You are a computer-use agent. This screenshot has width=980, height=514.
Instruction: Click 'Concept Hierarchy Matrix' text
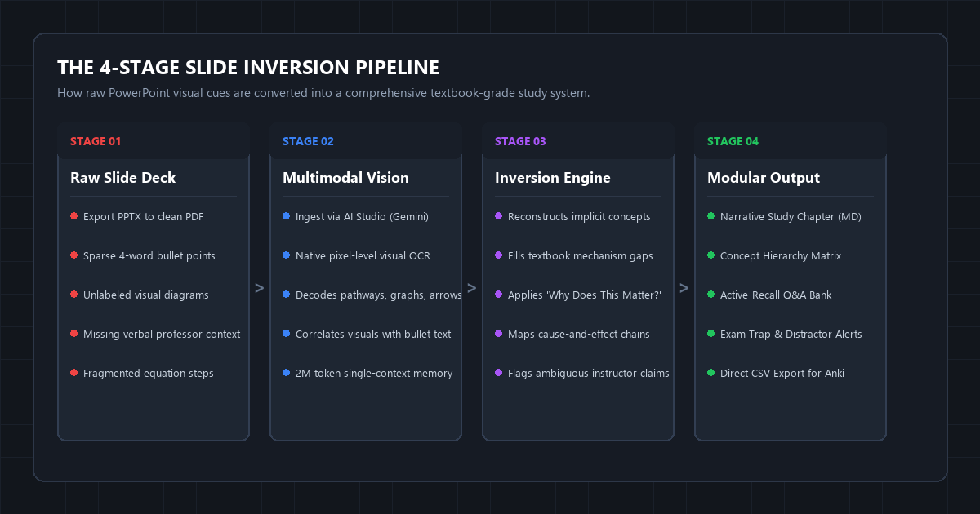click(781, 256)
